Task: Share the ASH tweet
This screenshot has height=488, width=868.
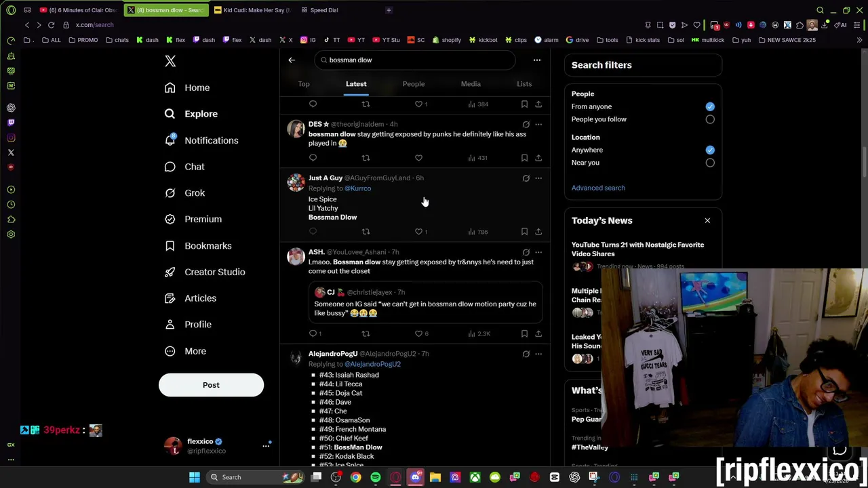Action: (538, 333)
